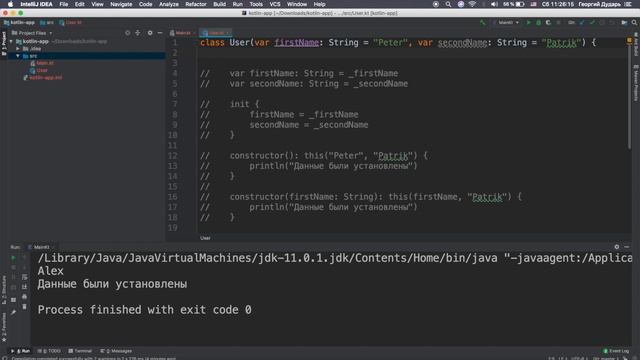Toggle Favorites side tool window button
The height and width of the screenshot is (360, 640).
[4, 328]
